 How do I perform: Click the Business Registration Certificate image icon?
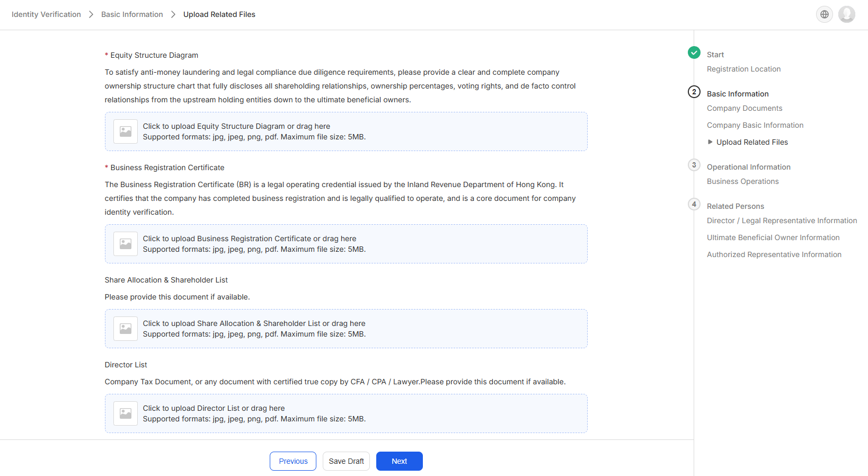point(126,244)
